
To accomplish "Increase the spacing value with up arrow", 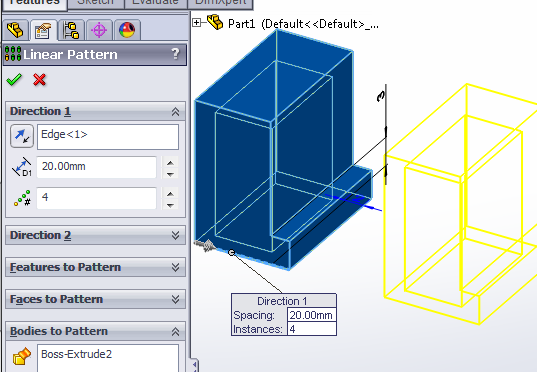I will point(170,163).
